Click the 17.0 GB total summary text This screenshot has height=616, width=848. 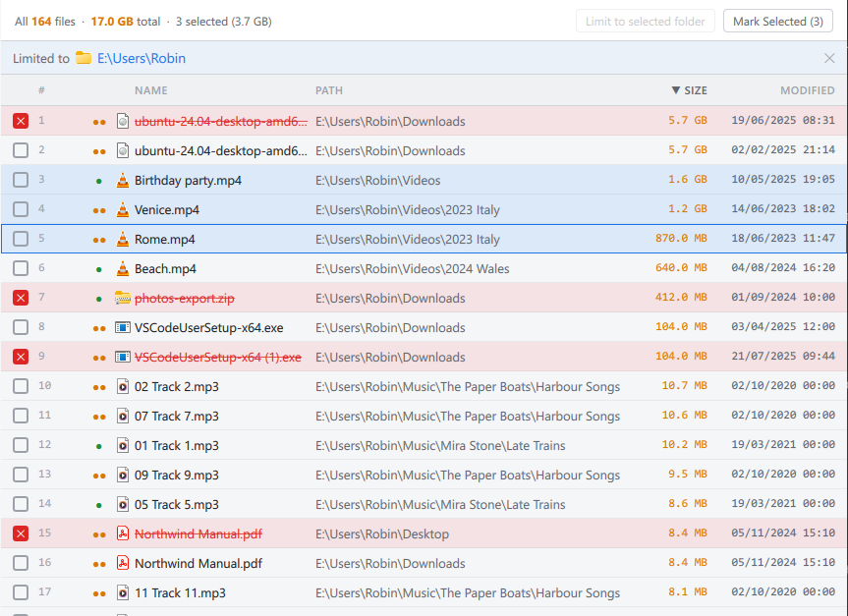(x=126, y=22)
